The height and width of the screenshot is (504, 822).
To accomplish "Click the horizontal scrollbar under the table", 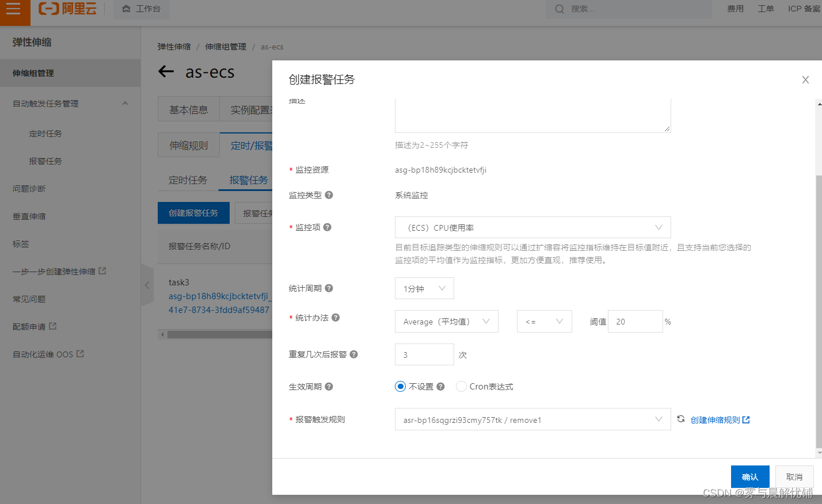I will pyautogui.click(x=220, y=334).
